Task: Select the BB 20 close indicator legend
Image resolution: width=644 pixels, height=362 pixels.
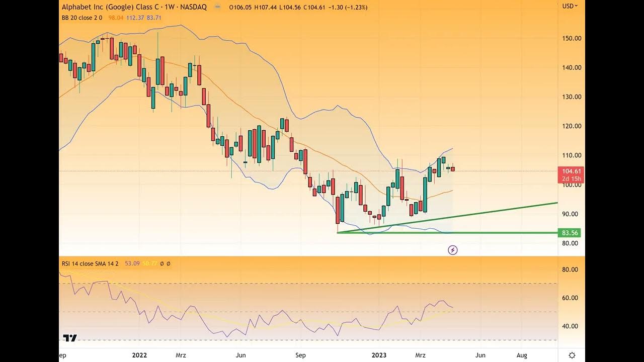Action: [x=82, y=18]
